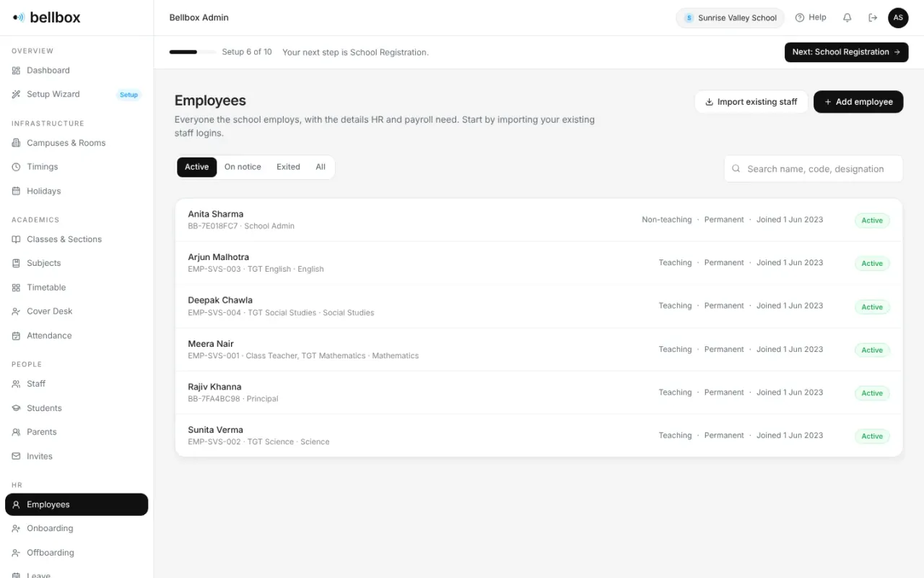The height and width of the screenshot is (578, 924).
Task: Click the logout icon in header
Action: click(873, 17)
